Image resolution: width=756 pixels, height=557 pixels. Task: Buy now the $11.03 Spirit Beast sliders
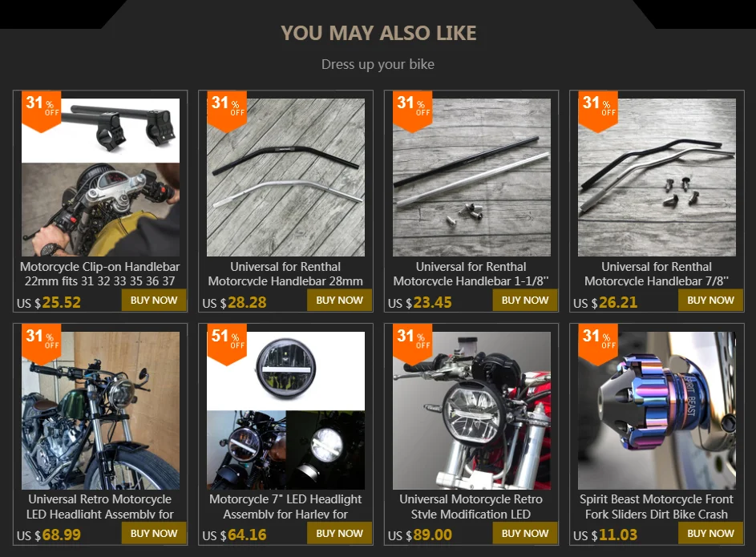click(710, 534)
